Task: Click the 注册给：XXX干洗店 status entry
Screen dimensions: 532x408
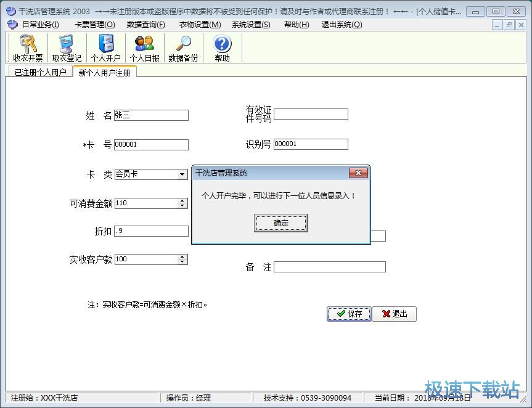Action: pos(44,398)
